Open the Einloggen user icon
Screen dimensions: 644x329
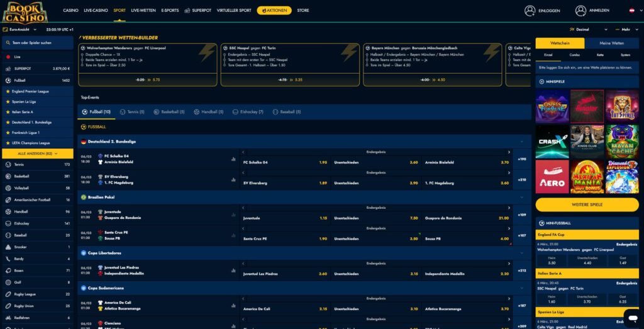530,11
